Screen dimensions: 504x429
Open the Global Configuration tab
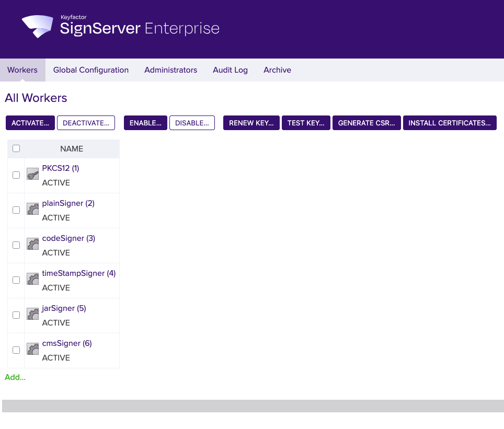click(x=90, y=69)
